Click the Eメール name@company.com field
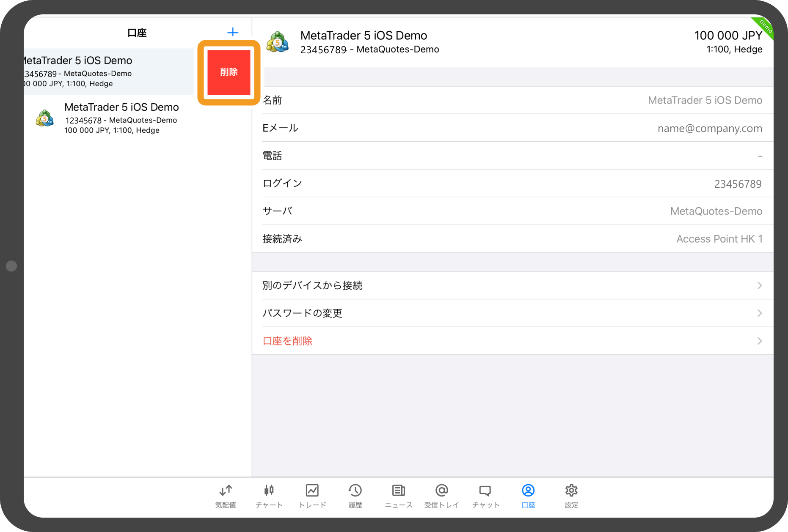 coord(710,128)
